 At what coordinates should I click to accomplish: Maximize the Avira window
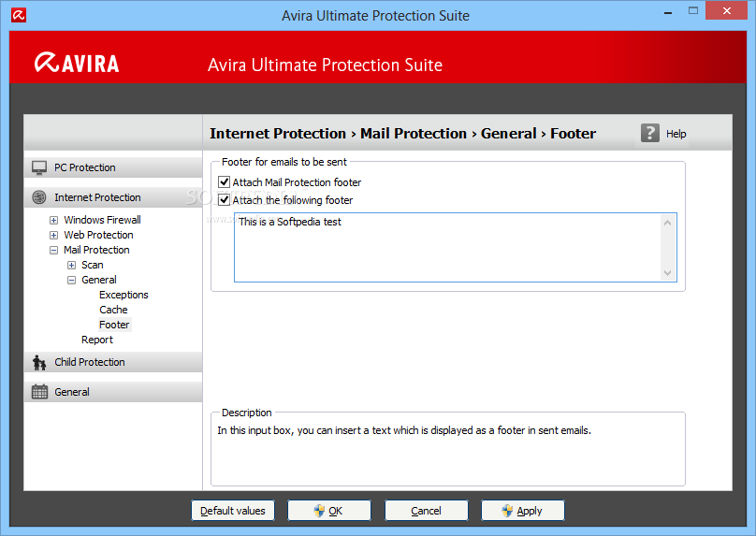pos(693,11)
